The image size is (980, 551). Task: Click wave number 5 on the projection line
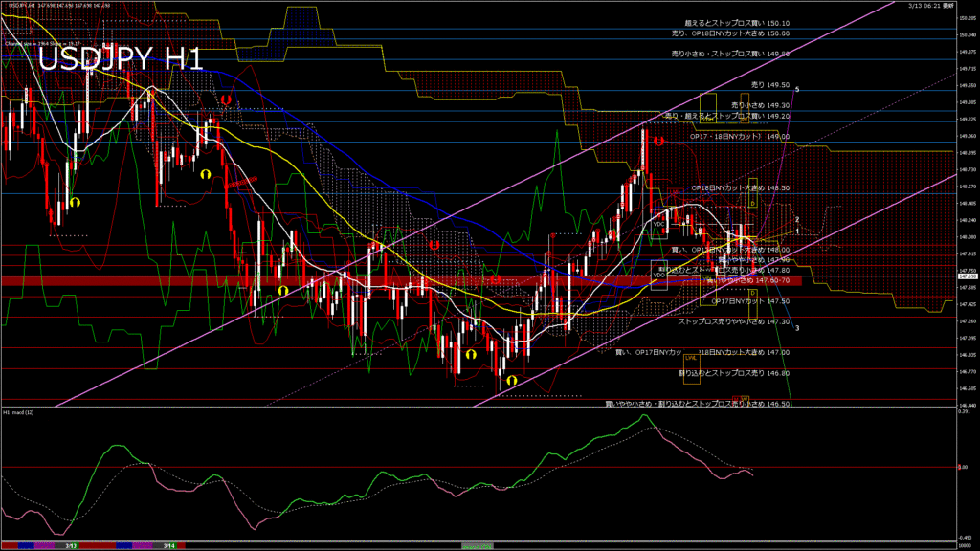797,89
